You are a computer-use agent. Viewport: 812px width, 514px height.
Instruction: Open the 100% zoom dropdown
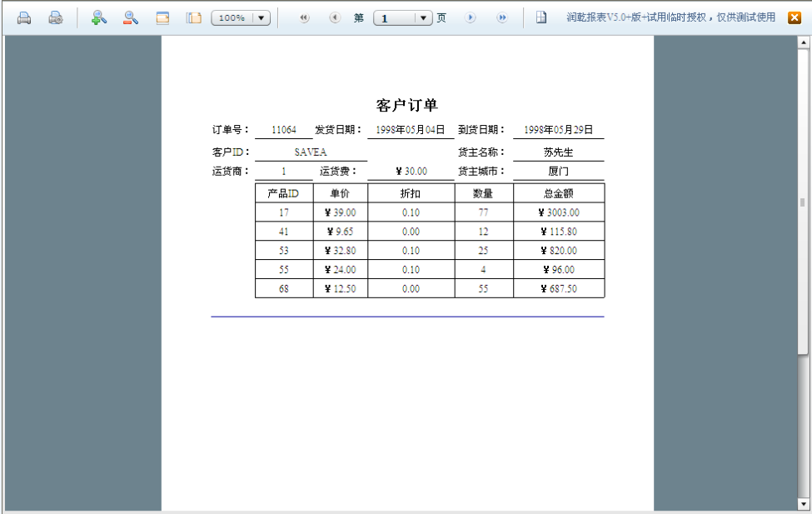pos(261,18)
